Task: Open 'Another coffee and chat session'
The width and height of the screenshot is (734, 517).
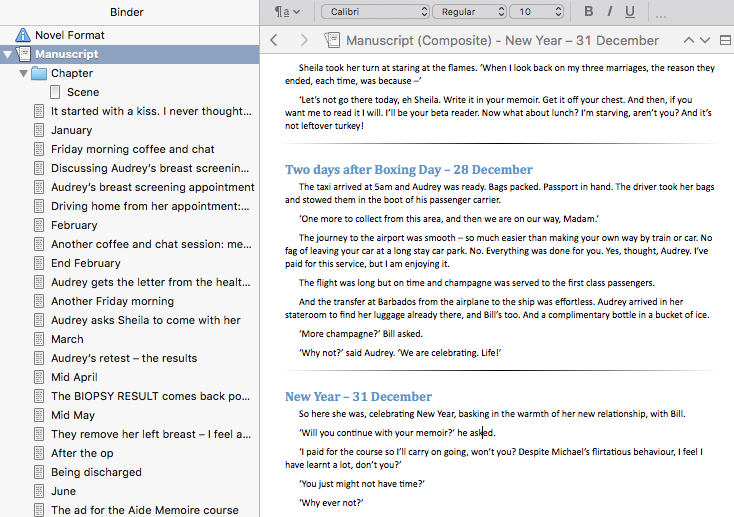Action: (151, 244)
